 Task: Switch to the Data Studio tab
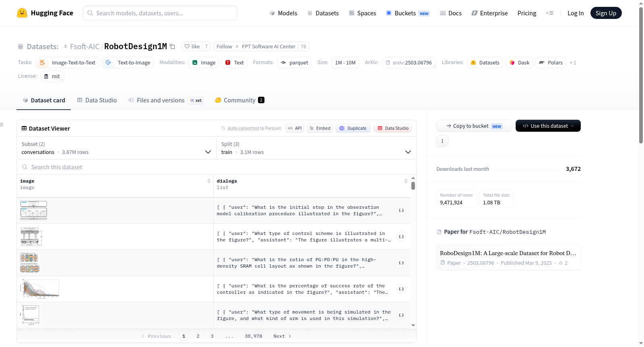[97, 100]
